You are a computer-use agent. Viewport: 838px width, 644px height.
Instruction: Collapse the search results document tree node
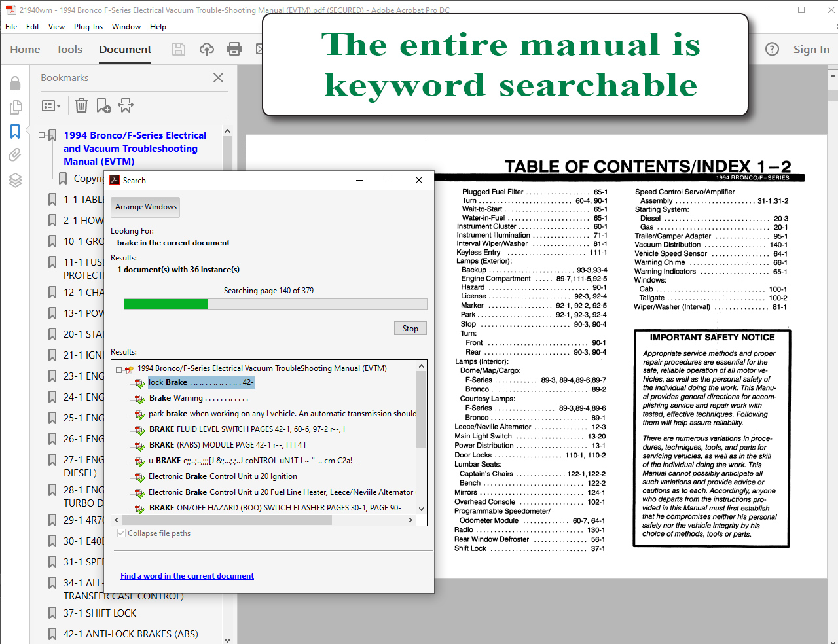(x=118, y=370)
